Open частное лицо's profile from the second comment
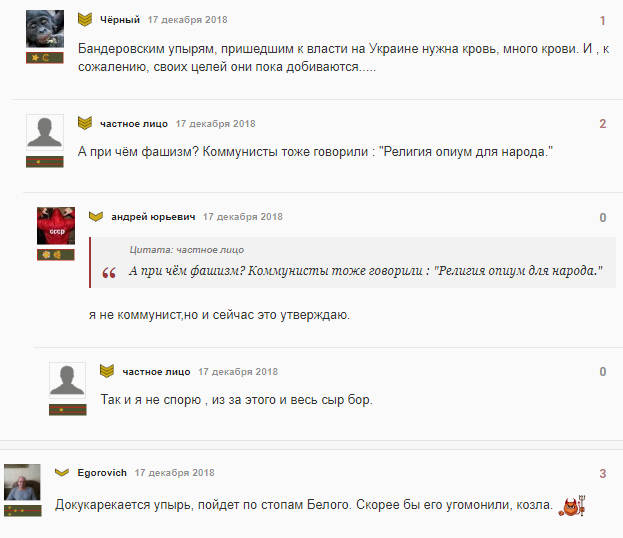This screenshot has height=538, width=623. tap(134, 124)
